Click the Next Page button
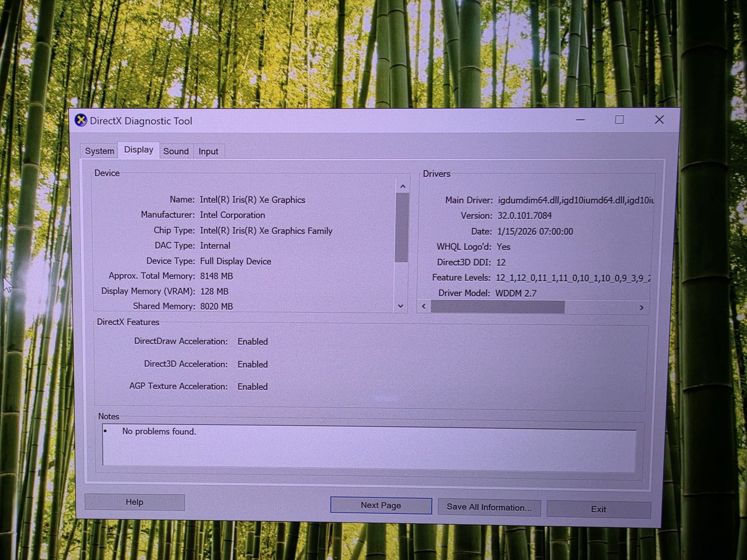 [x=381, y=505]
